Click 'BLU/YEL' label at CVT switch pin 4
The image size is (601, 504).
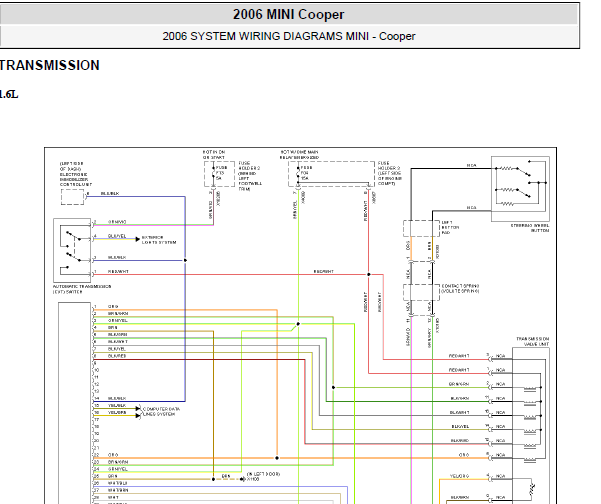click(x=117, y=236)
